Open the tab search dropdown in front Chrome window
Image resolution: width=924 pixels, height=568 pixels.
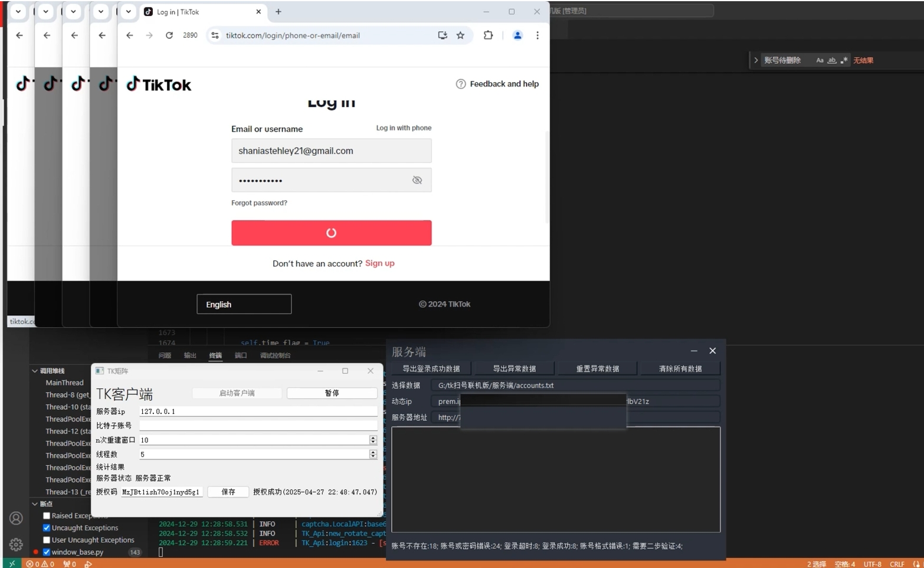pyautogui.click(x=128, y=12)
